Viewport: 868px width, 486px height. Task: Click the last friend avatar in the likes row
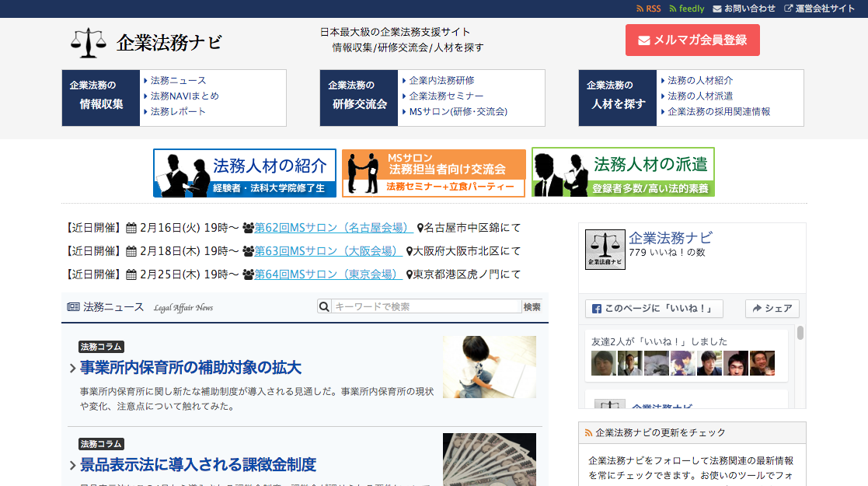pyautogui.click(x=762, y=364)
